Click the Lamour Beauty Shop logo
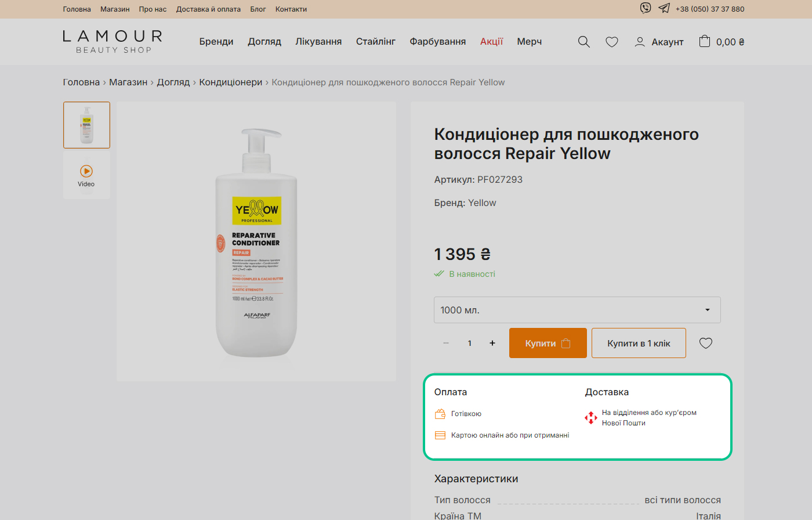This screenshot has height=520, width=812. pyautogui.click(x=113, y=42)
